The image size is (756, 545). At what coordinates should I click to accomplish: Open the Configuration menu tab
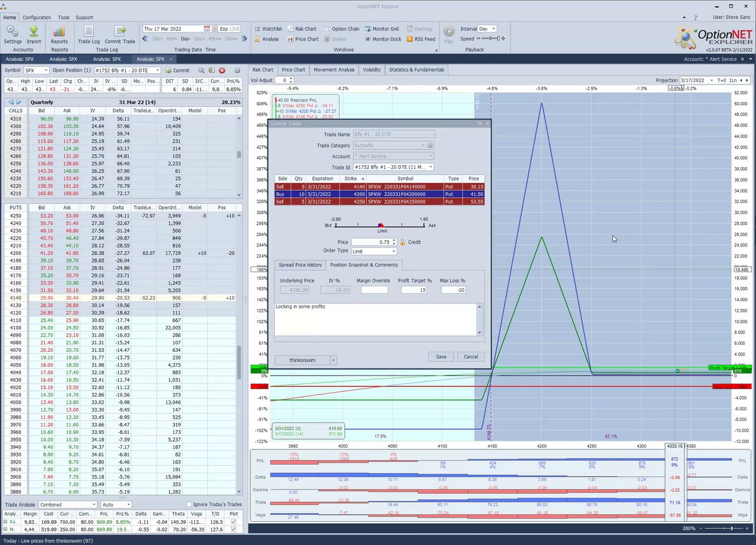(x=37, y=17)
